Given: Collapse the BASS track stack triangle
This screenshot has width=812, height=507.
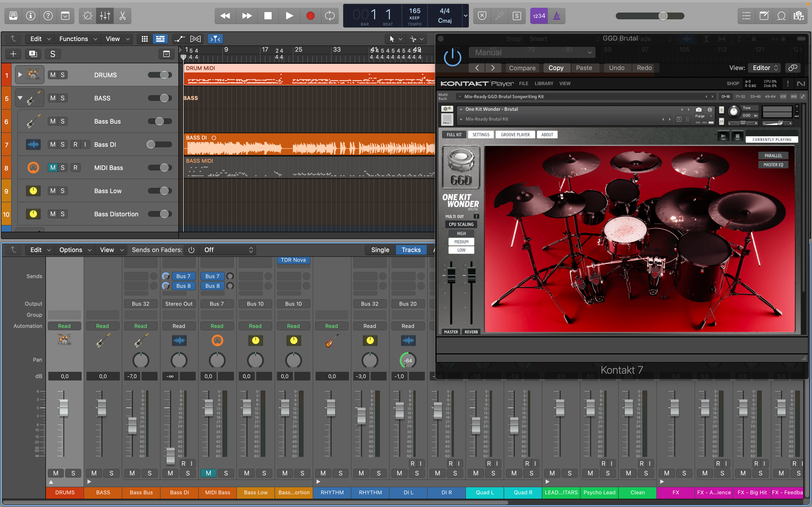Looking at the screenshot, I should point(20,98).
